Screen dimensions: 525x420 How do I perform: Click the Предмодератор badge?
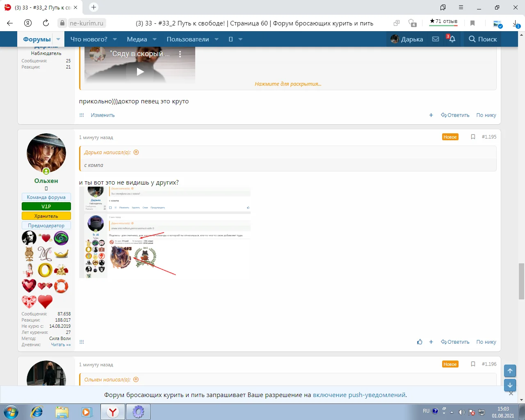[46, 226]
